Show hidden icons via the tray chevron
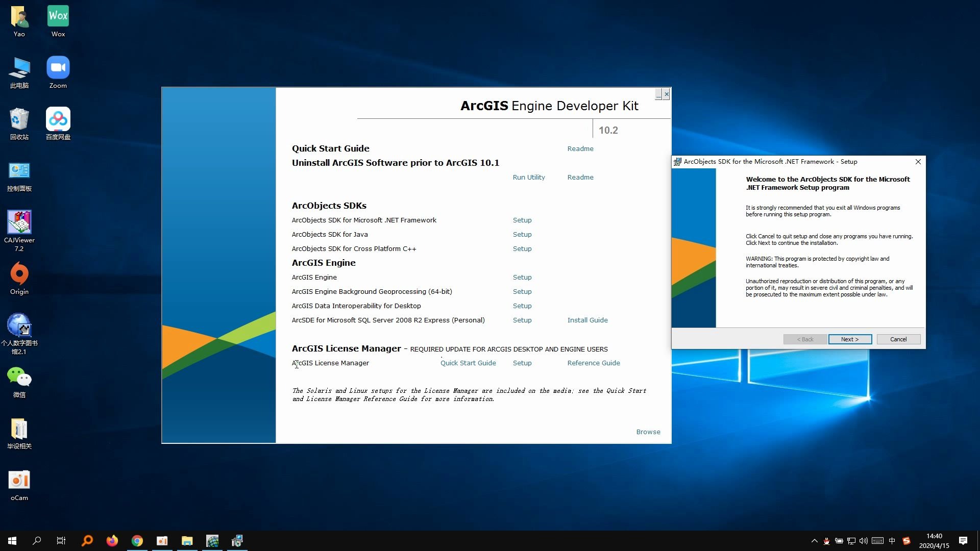 [814, 541]
